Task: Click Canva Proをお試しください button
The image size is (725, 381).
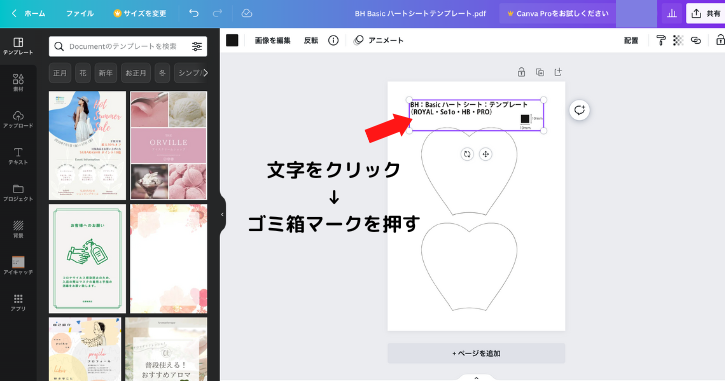Action: coord(557,13)
